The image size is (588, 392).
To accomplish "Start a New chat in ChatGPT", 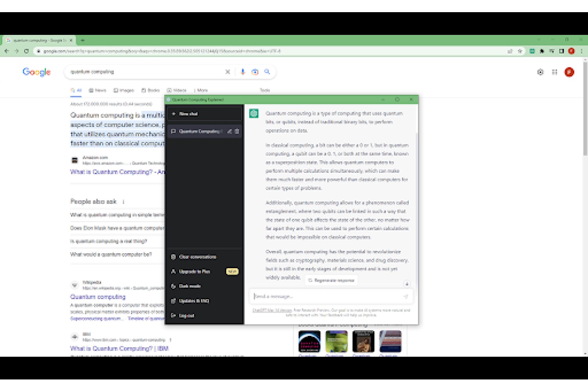I will pos(205,114).
